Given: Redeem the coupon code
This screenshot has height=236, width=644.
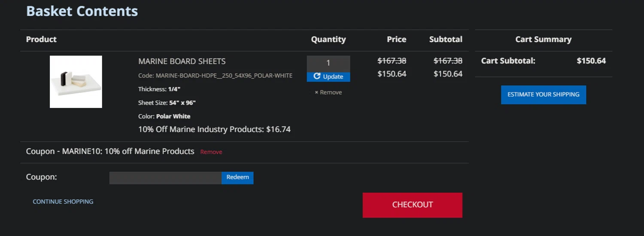Looking at the screenshot, I should pyautogui.click(x=237, y=178).
